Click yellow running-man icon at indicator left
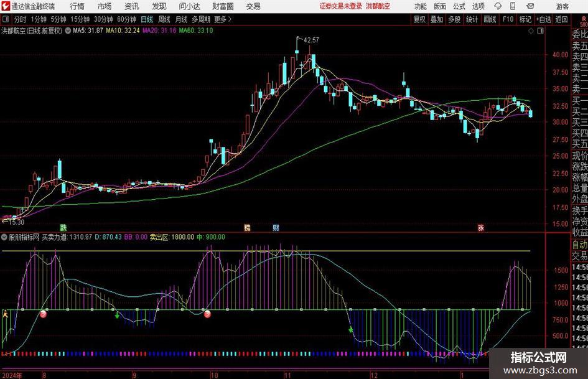Image resolution: width=588 pixels, height=379 pixels. tap(5, 314)
